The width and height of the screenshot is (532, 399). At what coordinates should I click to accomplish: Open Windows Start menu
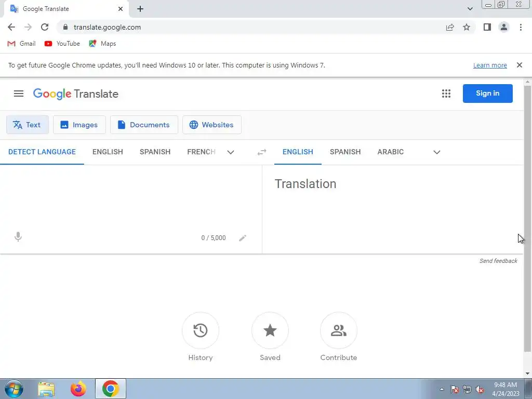(x=14, y=389)
